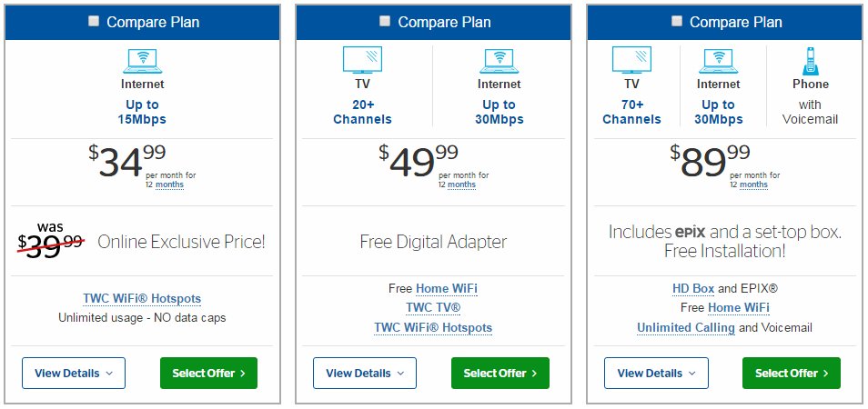Open View Details for the $89.99 triple plan
The image size is (868, 409).
tap(656, 373)
